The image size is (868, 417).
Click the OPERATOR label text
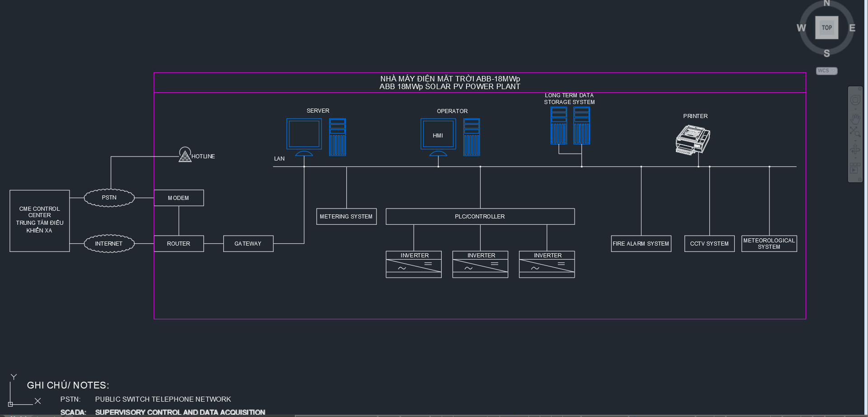(x=452, y=111)
